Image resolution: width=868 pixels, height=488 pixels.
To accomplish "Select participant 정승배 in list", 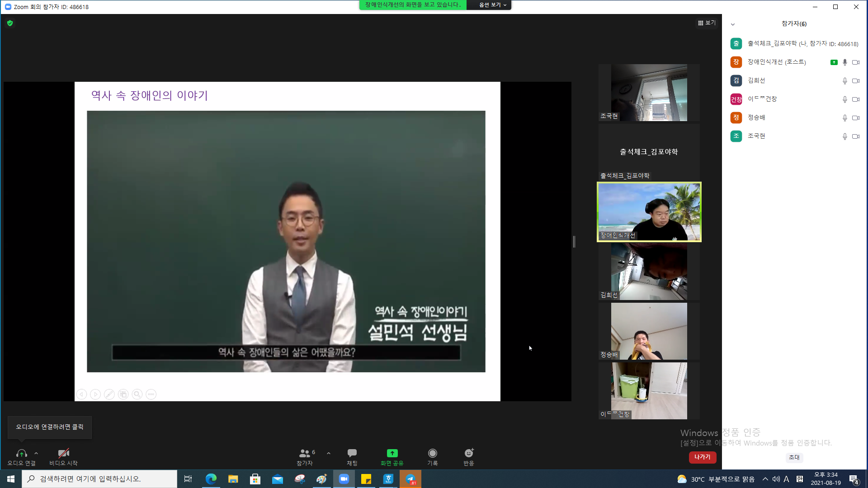I will [x=795, y=117].
